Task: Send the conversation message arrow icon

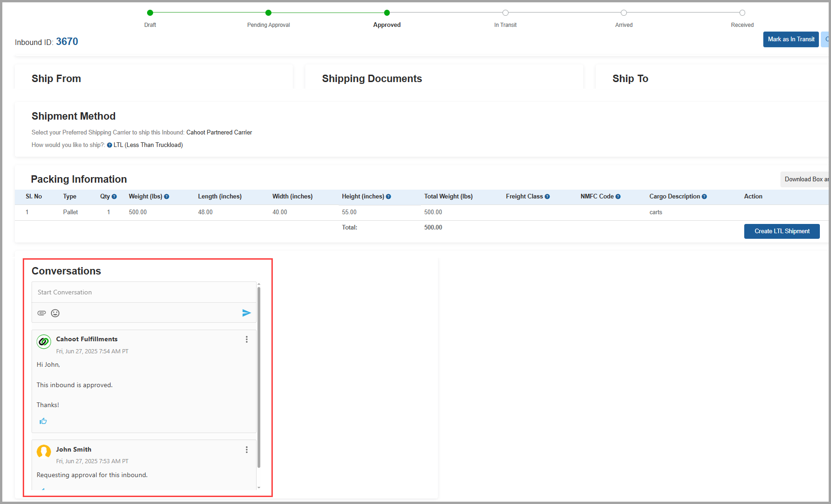Action: coord(246,313)
